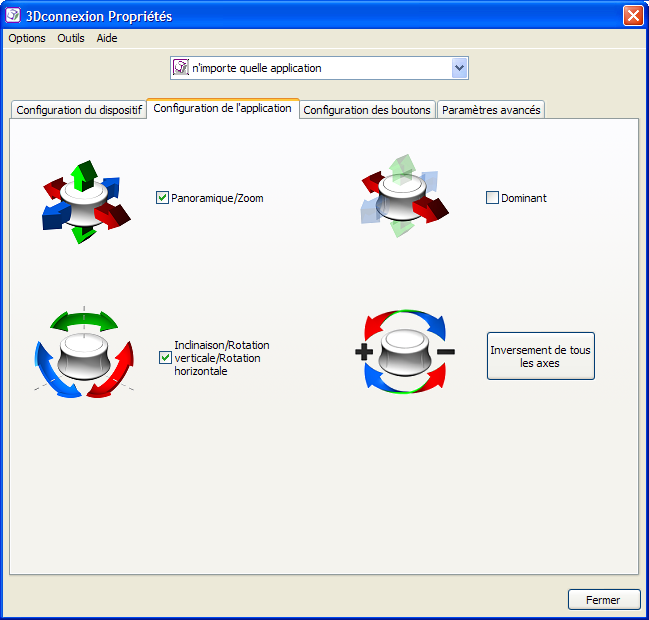
Task: Open the Paramètres avancés tab
Action: click(491, 110)
